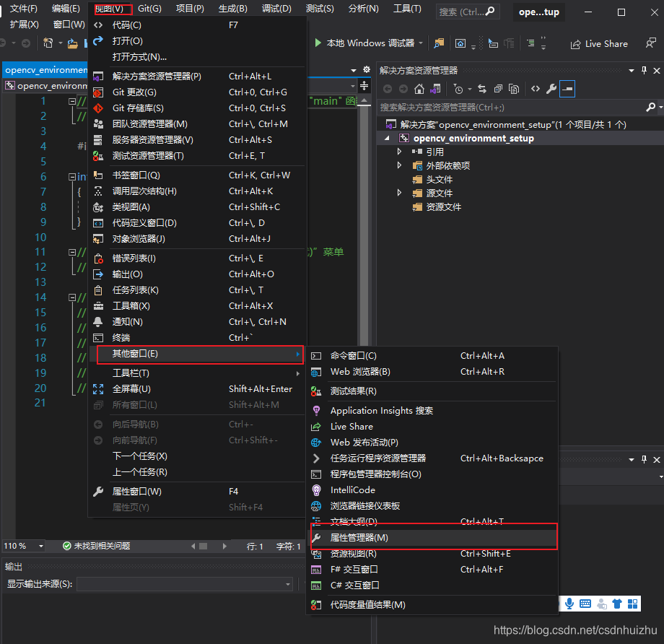Click the pending changes filter clock icon
Viewport: 664px width, 644px height.
[458, 89]
